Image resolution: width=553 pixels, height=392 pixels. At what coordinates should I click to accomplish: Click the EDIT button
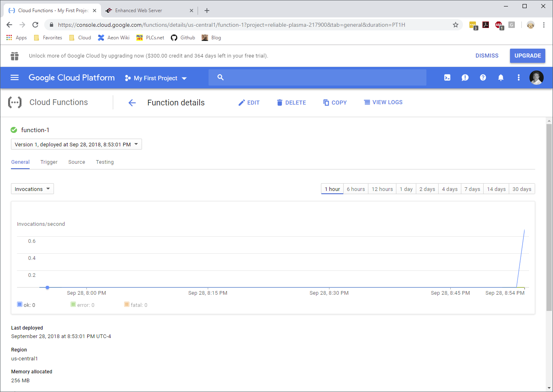(x=249, y=103)
